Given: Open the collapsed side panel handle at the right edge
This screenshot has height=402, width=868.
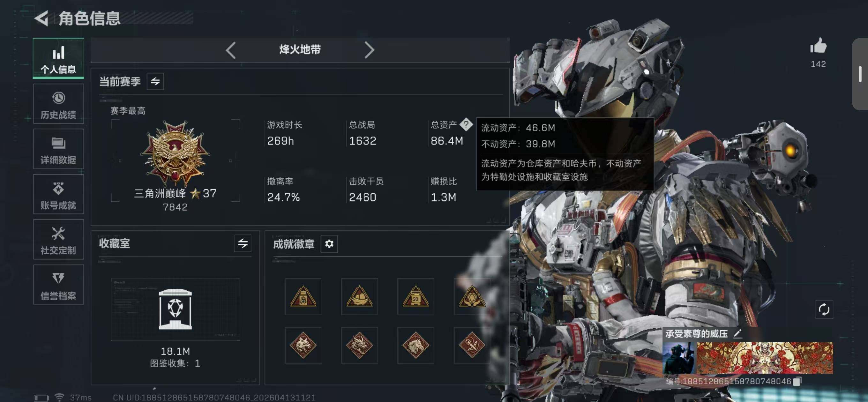Looking at the screenshot, I should tap(860, 74).
